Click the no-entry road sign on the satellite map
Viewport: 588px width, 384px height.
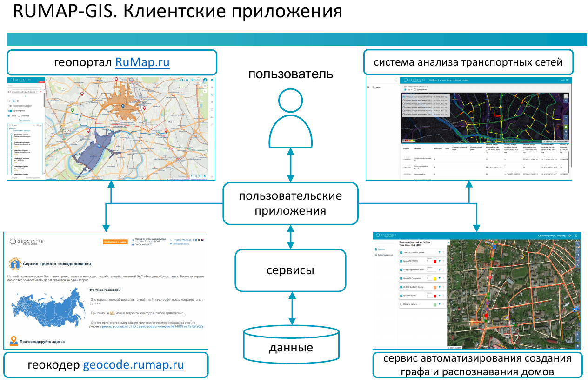pyautogui.click(x=490, y=277)
